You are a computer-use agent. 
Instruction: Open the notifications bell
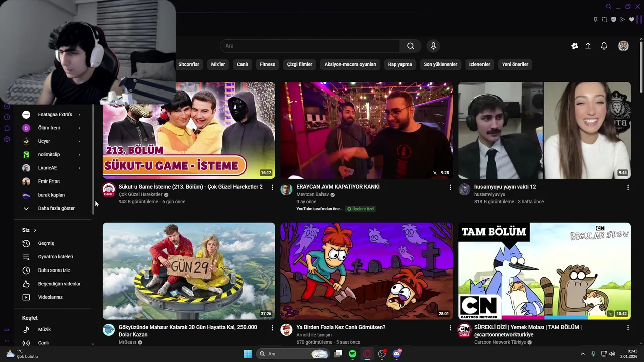point(604,46)
